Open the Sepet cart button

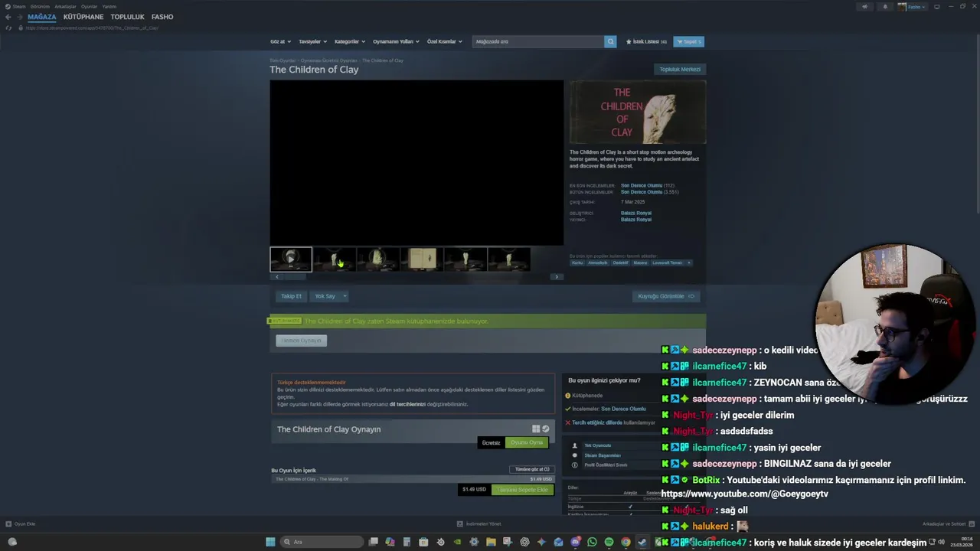[x=688, y=41]
